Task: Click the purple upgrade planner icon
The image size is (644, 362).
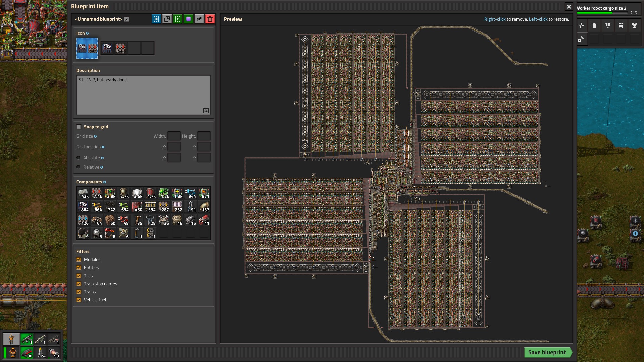Action: 189,19
